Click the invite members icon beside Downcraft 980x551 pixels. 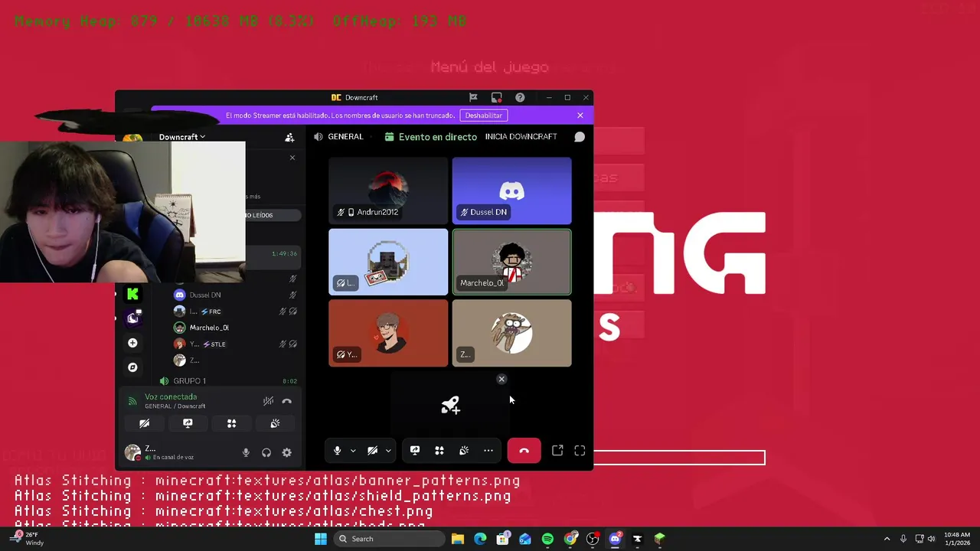(289, 137)
